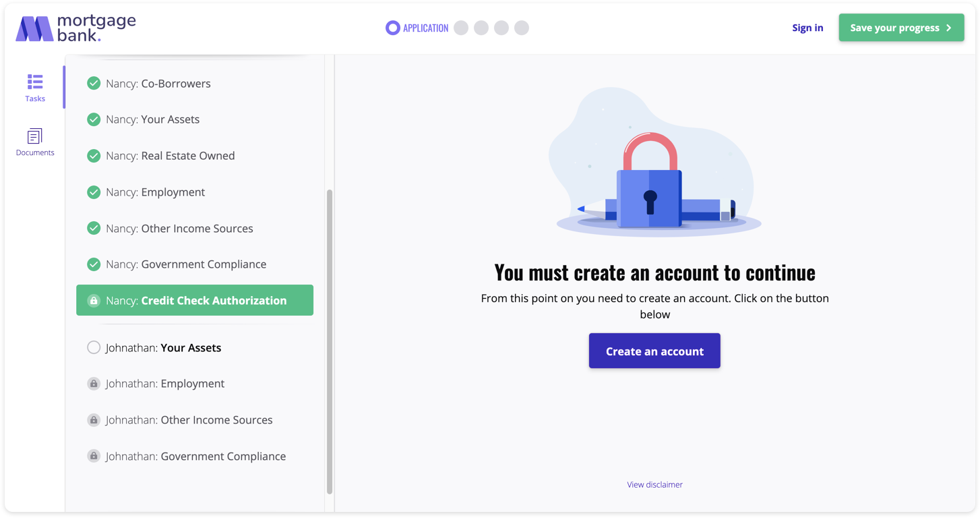The height and width of the screenshot is (518, 980).
Task: Click lock icon beside Johnathan: Employment
Action: pyautogui.click(x=94, y=384)
